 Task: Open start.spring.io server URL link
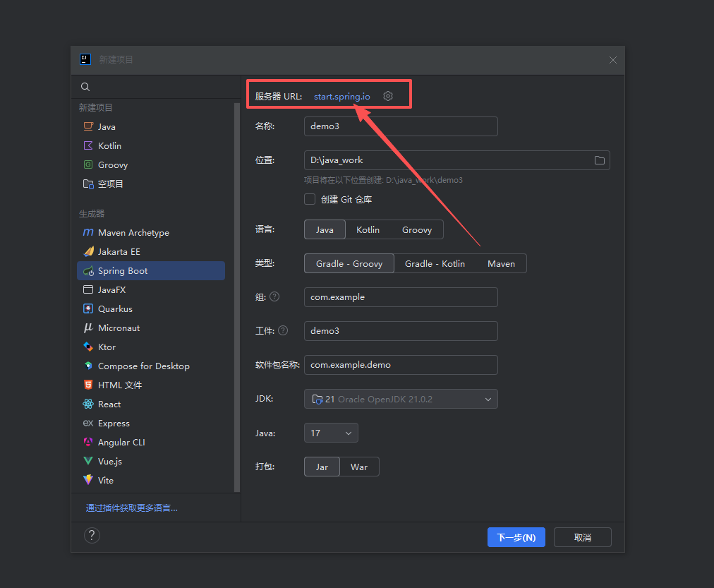tap(342, 97)
